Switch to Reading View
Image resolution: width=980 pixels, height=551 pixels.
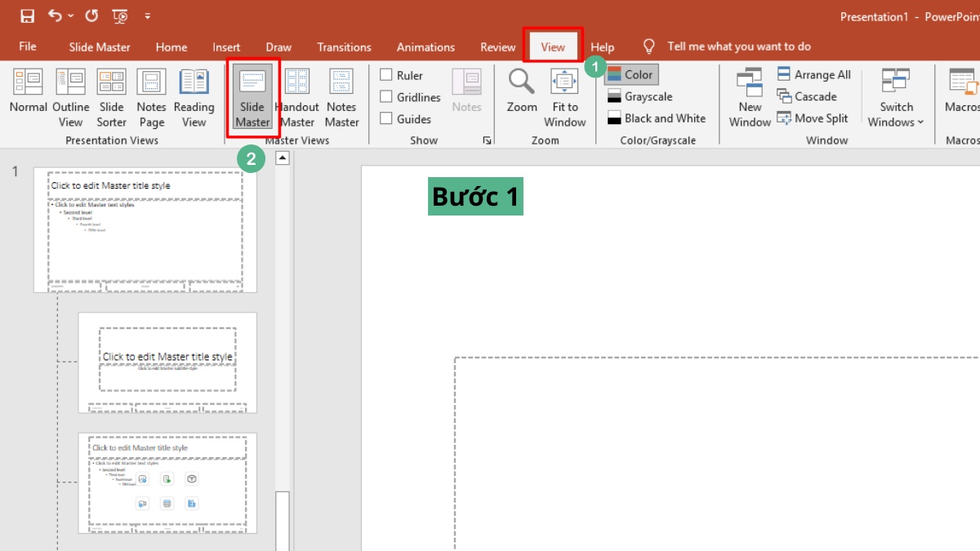point(194,98)
